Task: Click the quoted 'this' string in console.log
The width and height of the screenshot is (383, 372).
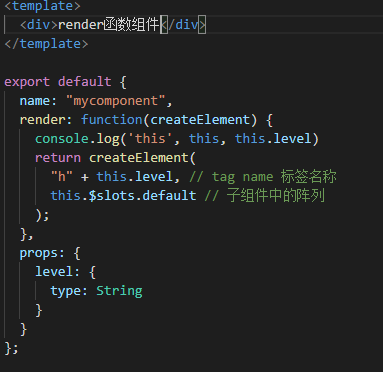Action: point(150,138)
